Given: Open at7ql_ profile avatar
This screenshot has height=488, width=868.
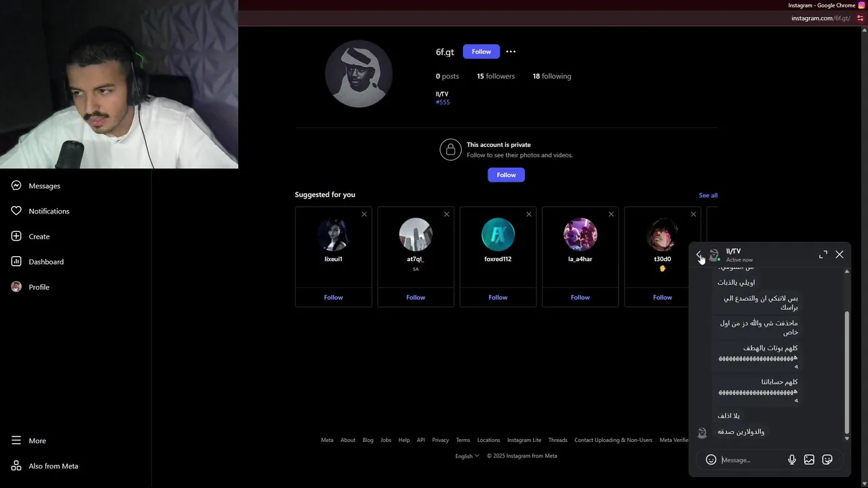Looking at the screenshot, I should 416,235.
